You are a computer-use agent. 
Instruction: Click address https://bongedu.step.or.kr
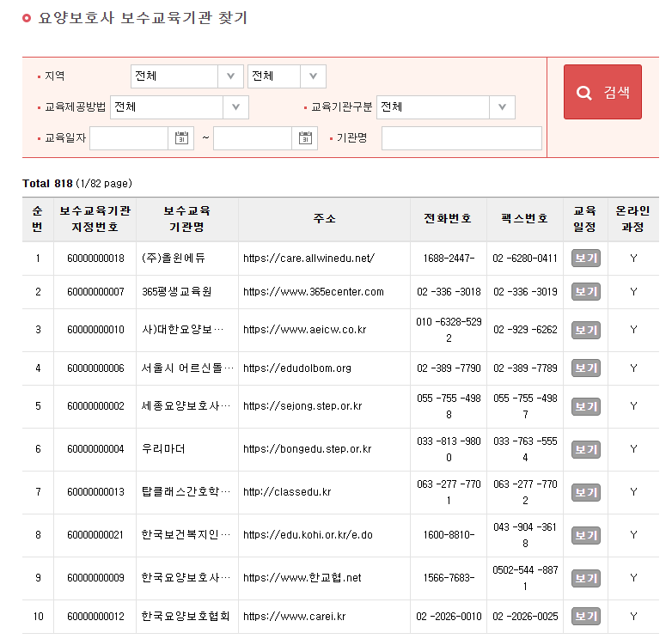pos(308,448)
